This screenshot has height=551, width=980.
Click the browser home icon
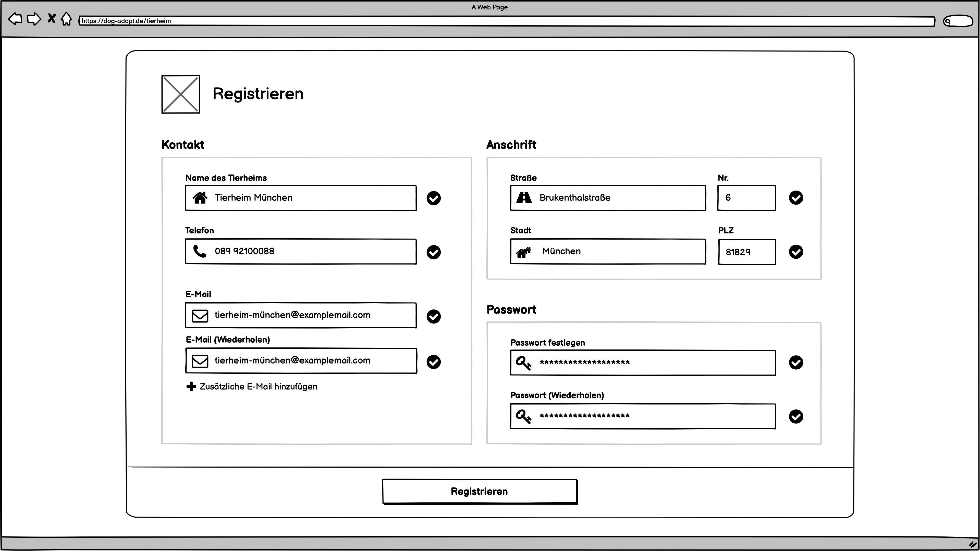(x=67, y=19)
